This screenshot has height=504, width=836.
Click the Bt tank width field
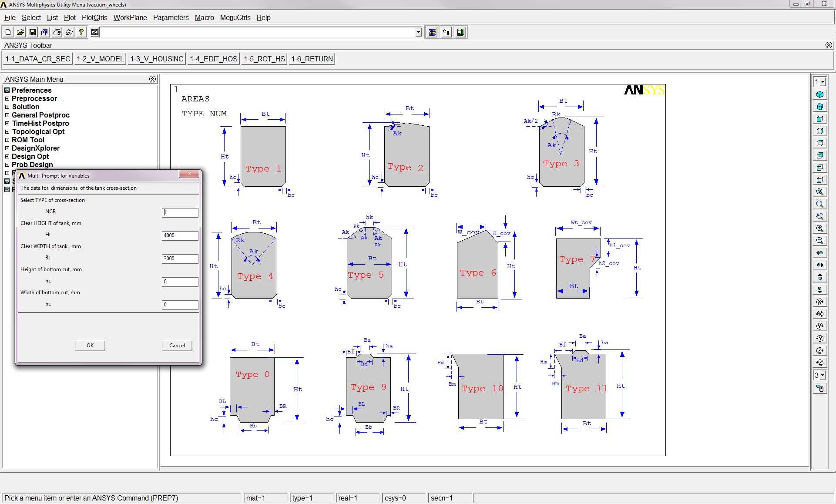point(180,259)
